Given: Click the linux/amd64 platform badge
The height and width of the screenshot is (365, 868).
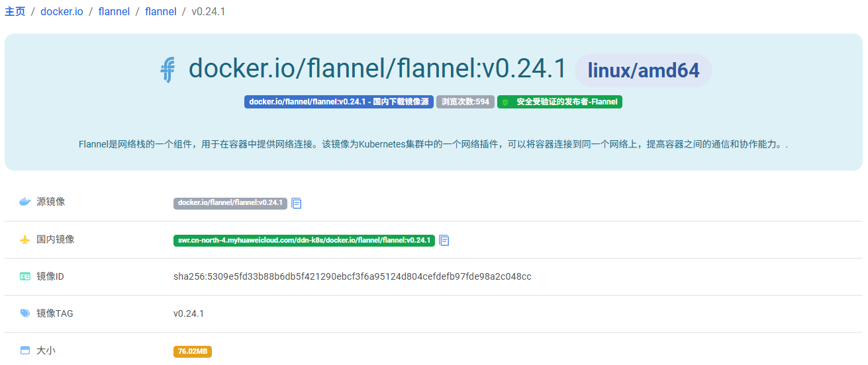Looking at the screenshot, I should 643,70.
